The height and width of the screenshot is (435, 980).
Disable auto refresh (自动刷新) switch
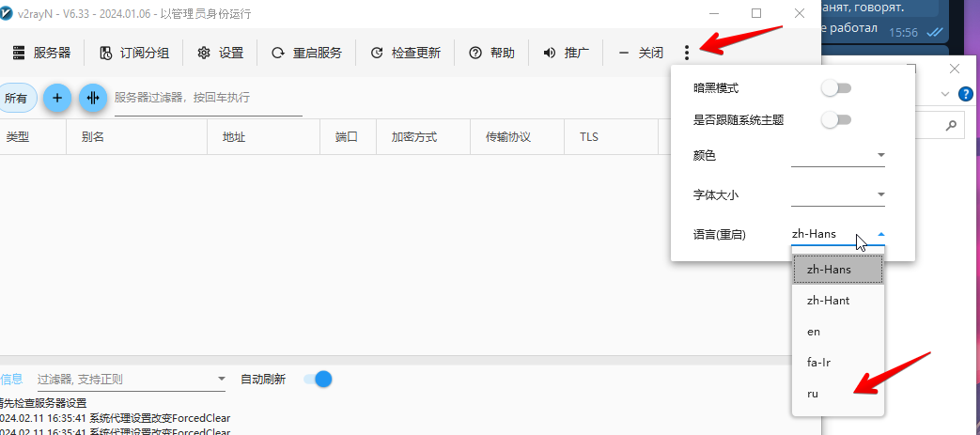pos(319,380)
